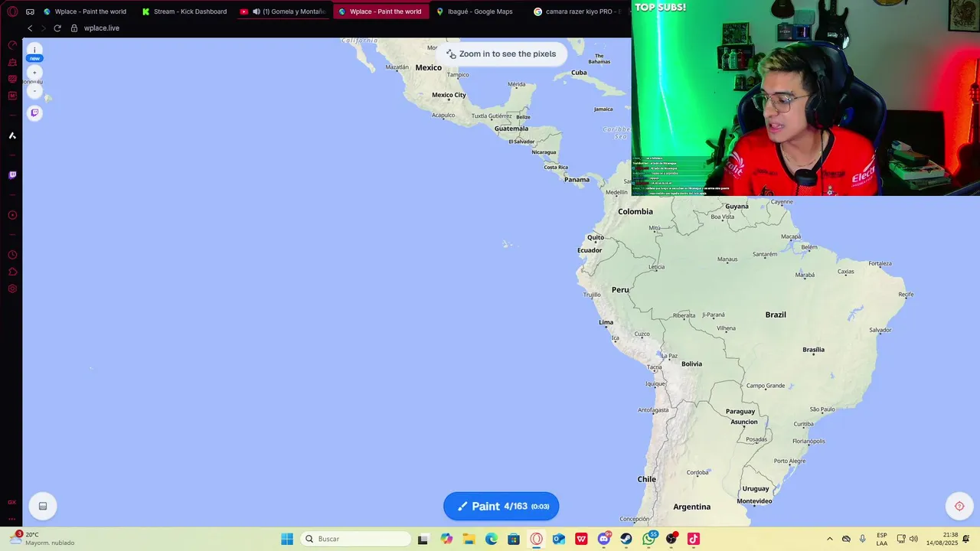Image resolution: width=980 pixels, height=551 pixels.
Task: Open GX Control speedometer icon in sidebar
Action: tap(12, 45)
